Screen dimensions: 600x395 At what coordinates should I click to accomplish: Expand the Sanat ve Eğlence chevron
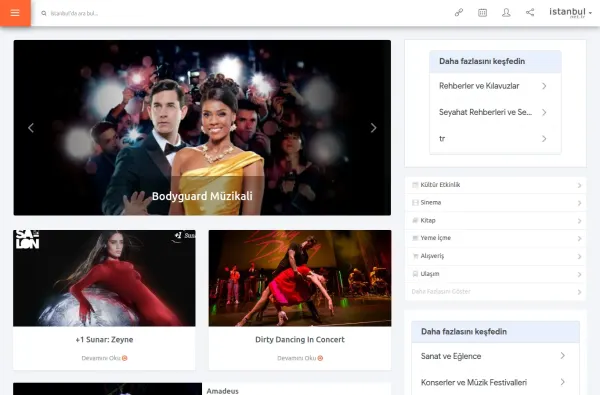[562, 356]
